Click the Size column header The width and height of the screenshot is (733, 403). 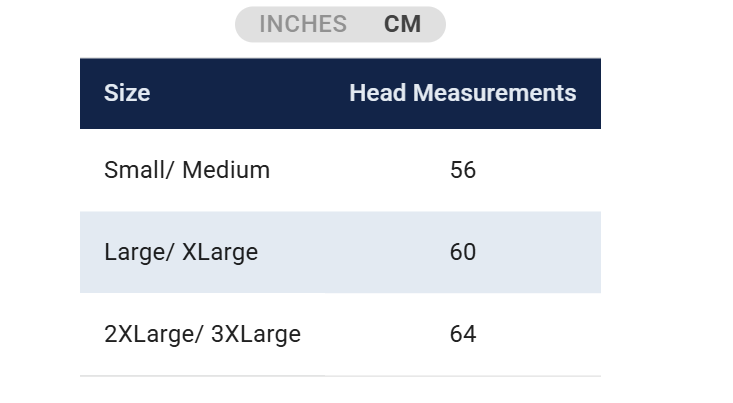point(127,93)
